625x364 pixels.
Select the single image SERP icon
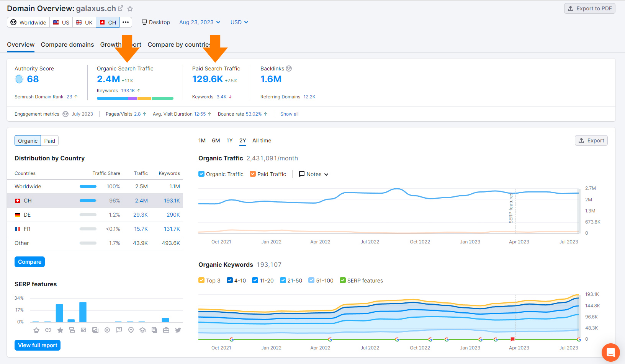[83, 330]
